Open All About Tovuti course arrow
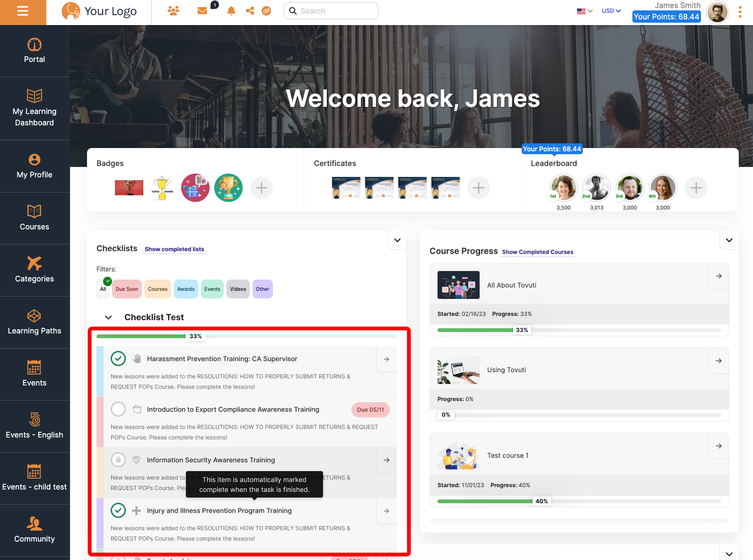This screenshot has height=560, width=753. (x=719, y=276)
